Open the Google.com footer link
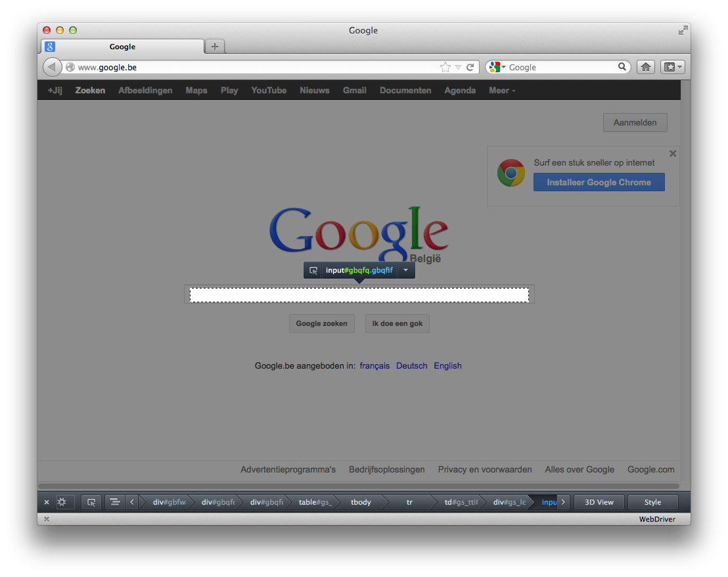Viewport: 728px width, 577px height. tap(651, 470)
